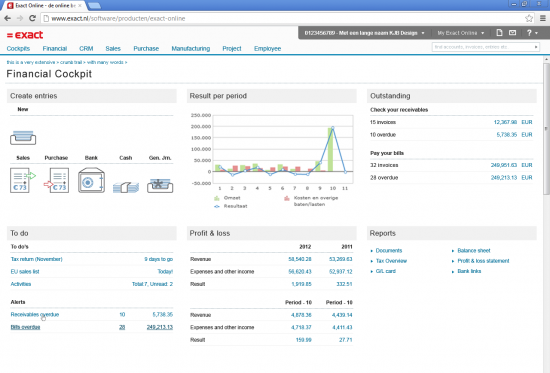The width and height of the screenshot is (550, 373).
Task: Click the Period 10 Revenue value 4,878.36
Action: (x=301, y=315)
